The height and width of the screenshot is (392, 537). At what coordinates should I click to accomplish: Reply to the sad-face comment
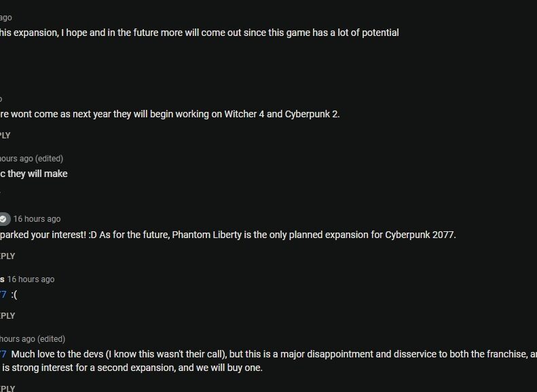[7, 315]
